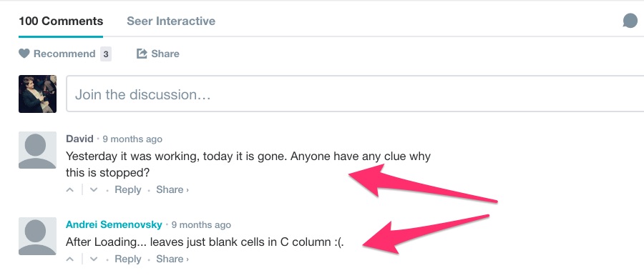This screenshot has width=644, height=278.
Task: Click the recommend count badge showing 3
Action: click(x=106, y=54)
